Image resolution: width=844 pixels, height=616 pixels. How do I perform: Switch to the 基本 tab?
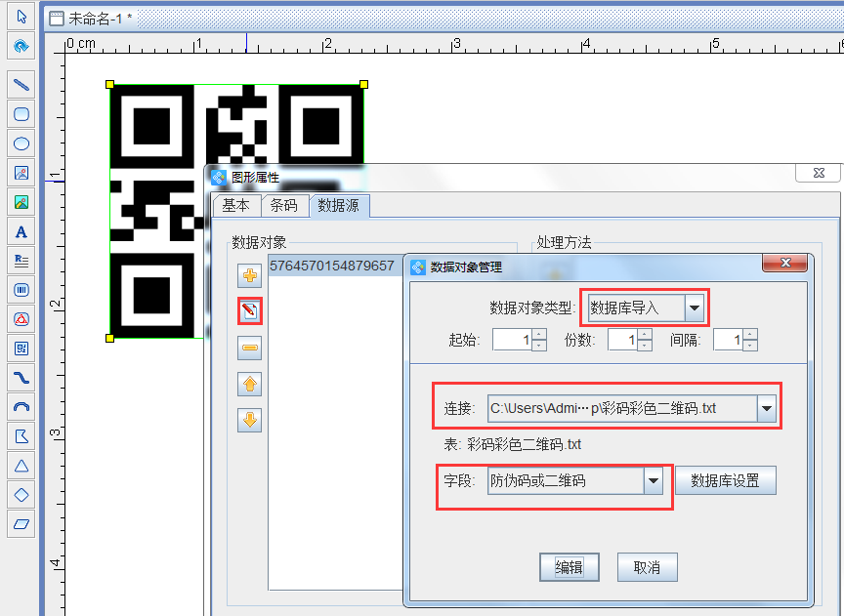point(235,205)
